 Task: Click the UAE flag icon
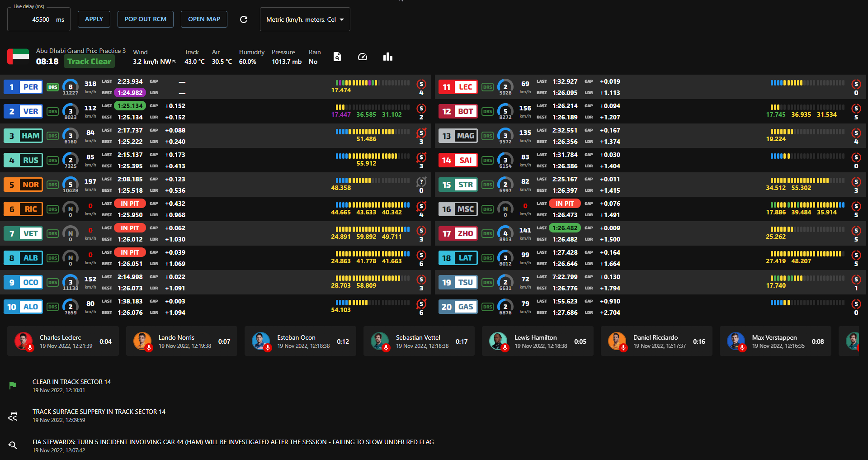(18, 57)
